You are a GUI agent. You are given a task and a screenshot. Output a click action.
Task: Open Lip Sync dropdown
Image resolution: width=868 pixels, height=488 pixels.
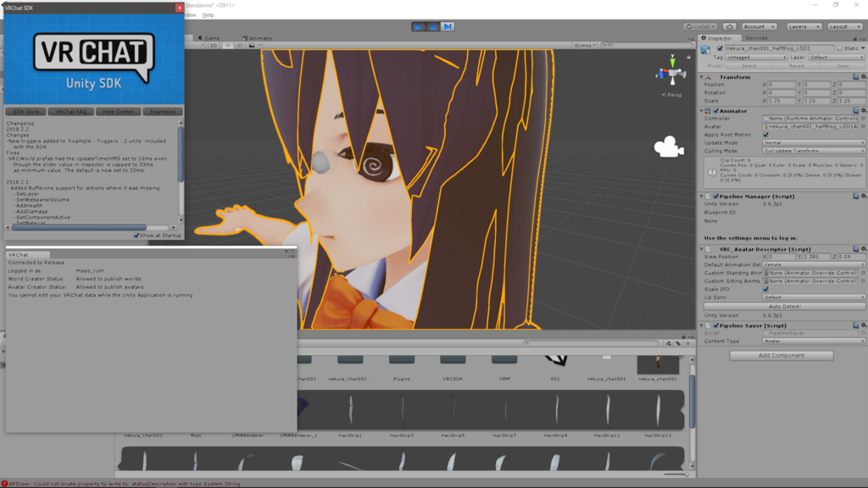(x=813, y=297)
